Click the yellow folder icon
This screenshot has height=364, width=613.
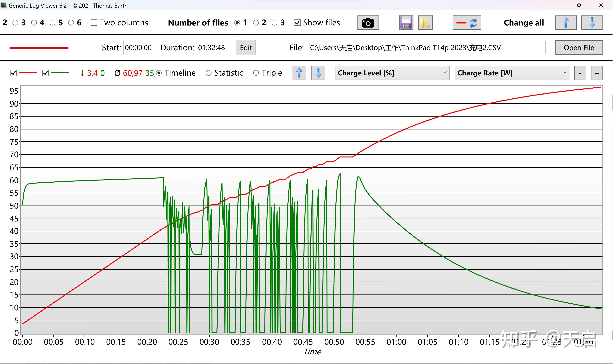(425, 23)
